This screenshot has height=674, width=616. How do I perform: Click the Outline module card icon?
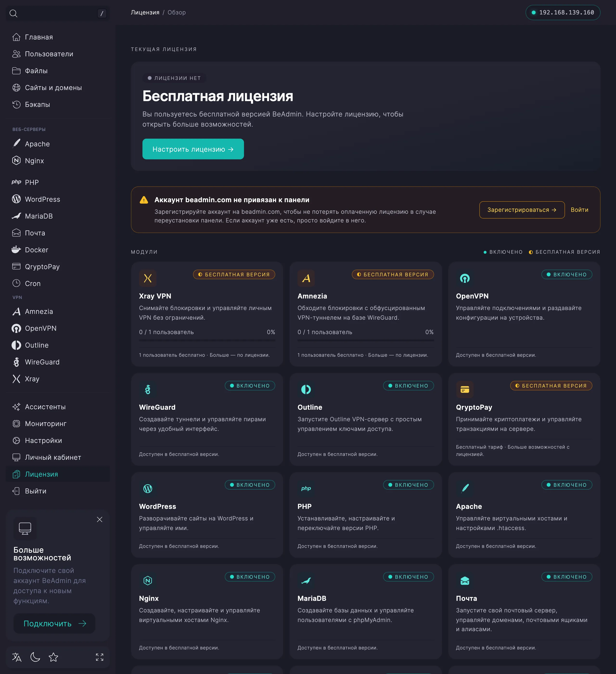click(x=306, y=389)
